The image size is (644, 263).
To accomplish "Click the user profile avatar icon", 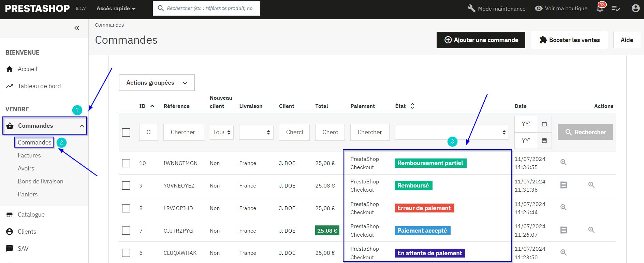I will click(635, 8).
